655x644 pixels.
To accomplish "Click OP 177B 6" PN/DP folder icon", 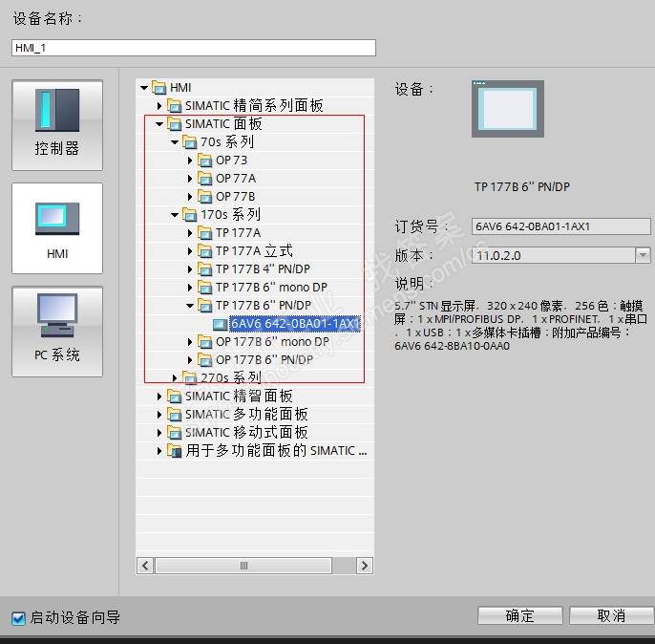I will click(204, 360).
